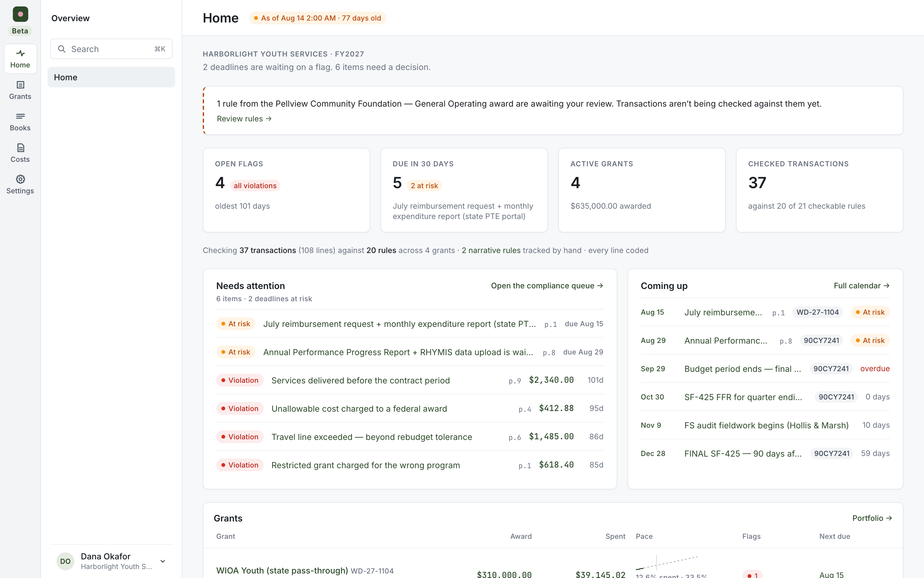Click the WIOA Youth flag count badge

click(x=752, y=574)
